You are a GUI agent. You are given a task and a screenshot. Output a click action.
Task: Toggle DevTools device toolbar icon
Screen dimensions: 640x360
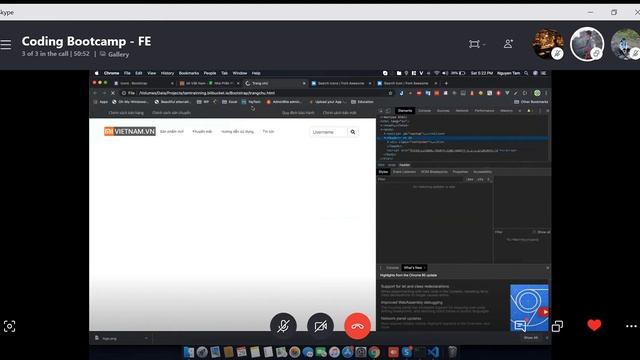(x=388, y=111)
